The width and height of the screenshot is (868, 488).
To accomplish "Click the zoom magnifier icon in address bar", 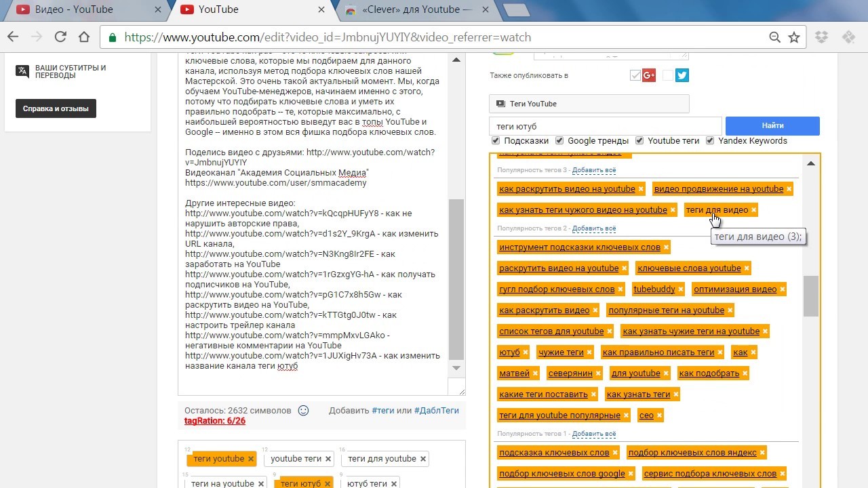I will (x=774, y=37).
